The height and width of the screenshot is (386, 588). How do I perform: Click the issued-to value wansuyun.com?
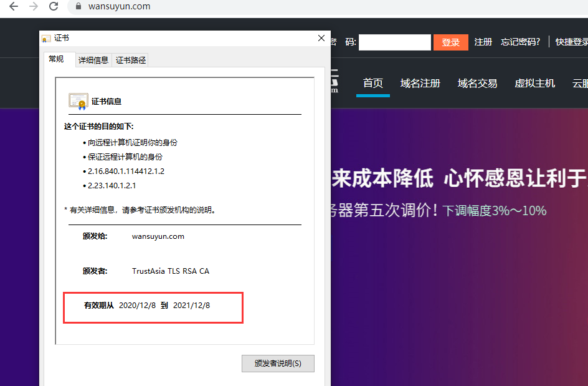[x=158, y=236]
